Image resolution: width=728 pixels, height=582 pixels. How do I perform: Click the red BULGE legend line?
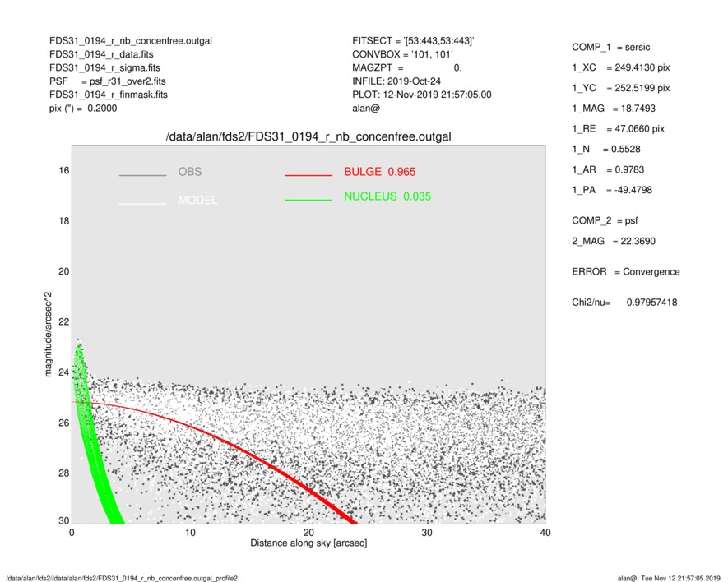(308, 175)
